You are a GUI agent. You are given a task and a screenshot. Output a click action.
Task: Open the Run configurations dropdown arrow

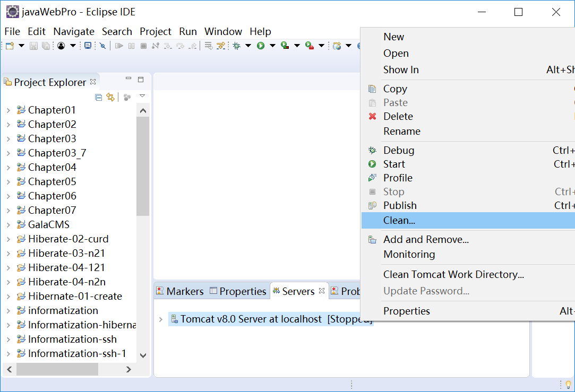click(272, 46)
